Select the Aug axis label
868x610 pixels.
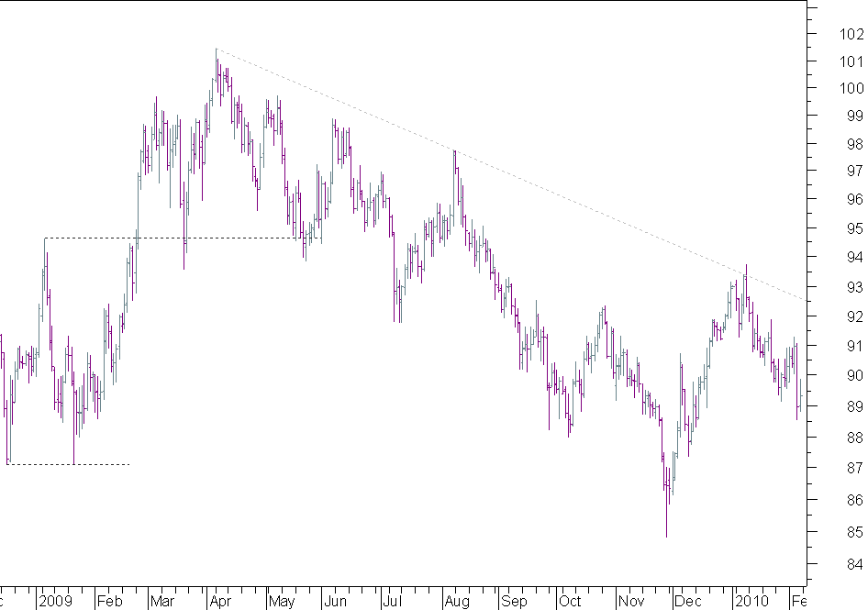(457, 601)
